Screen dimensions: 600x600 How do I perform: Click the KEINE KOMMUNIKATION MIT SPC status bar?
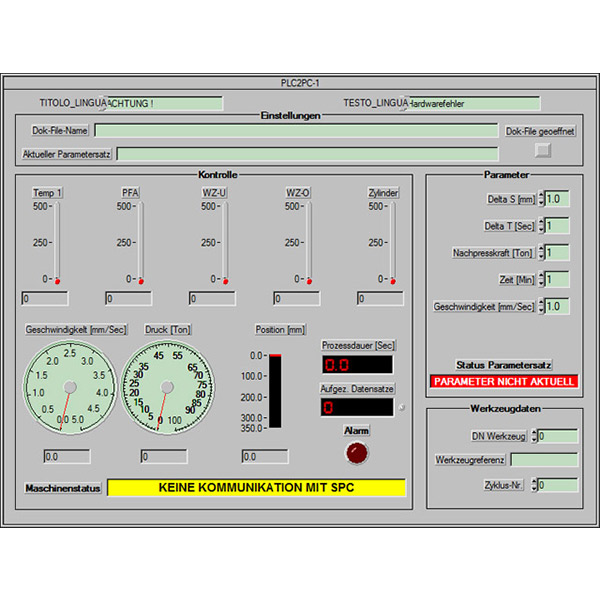click(x=256, y=488)
